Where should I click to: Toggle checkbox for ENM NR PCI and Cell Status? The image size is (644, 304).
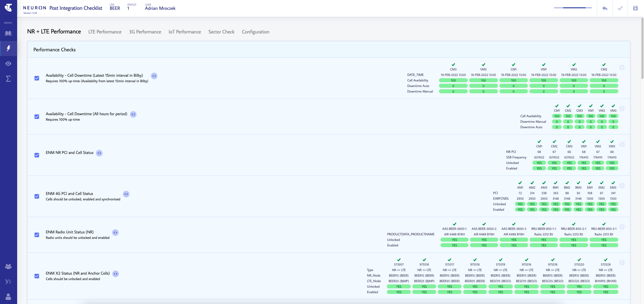coord(37,155)
